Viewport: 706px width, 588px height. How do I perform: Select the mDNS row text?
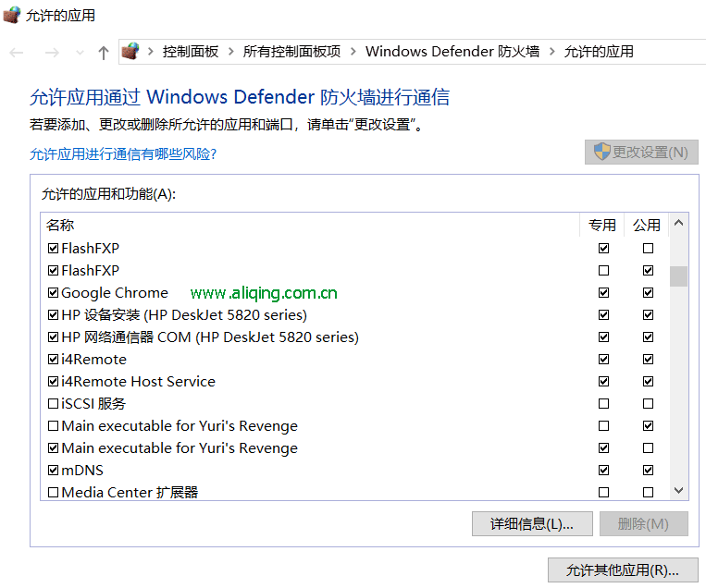[82, 471]
